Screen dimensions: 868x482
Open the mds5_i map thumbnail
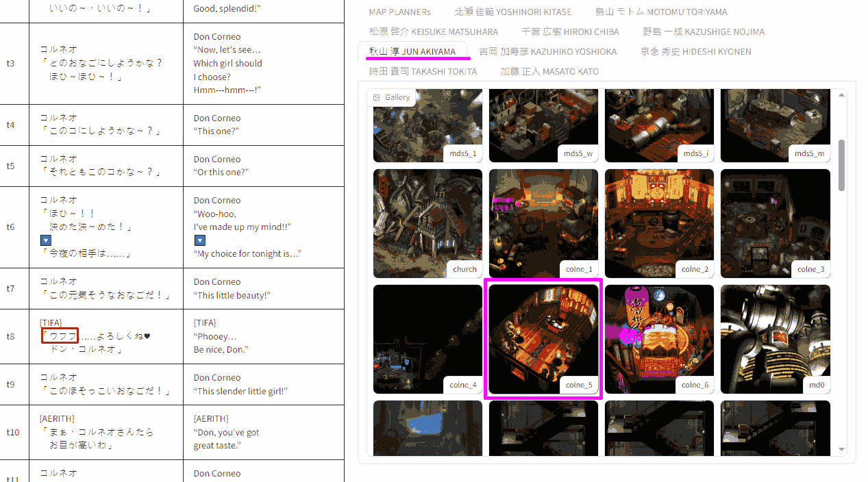click(659, 125)
